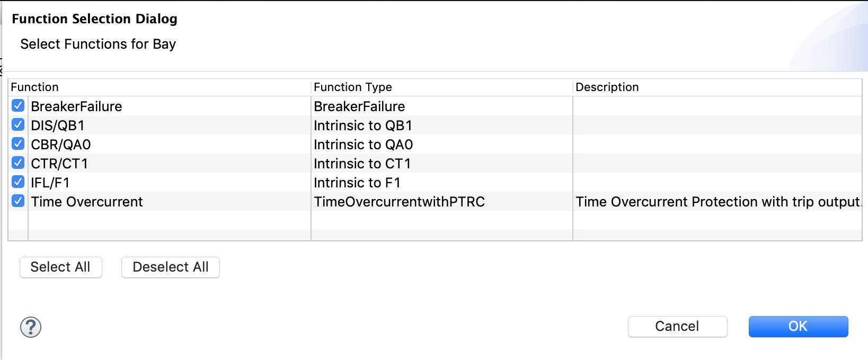Toggle the DIS/QB1 checkbox
This screenshot has height=360, width=868.
[x=18, y=125]
